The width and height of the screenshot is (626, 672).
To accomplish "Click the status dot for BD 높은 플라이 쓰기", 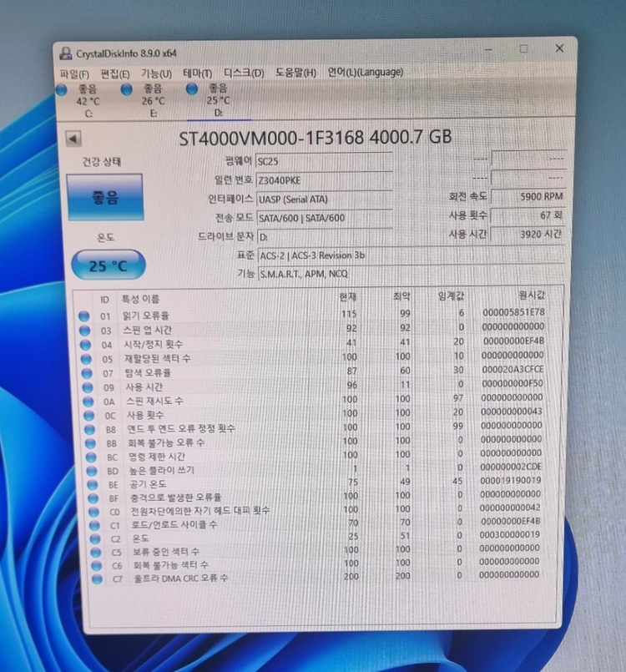I will coord(92,471).
